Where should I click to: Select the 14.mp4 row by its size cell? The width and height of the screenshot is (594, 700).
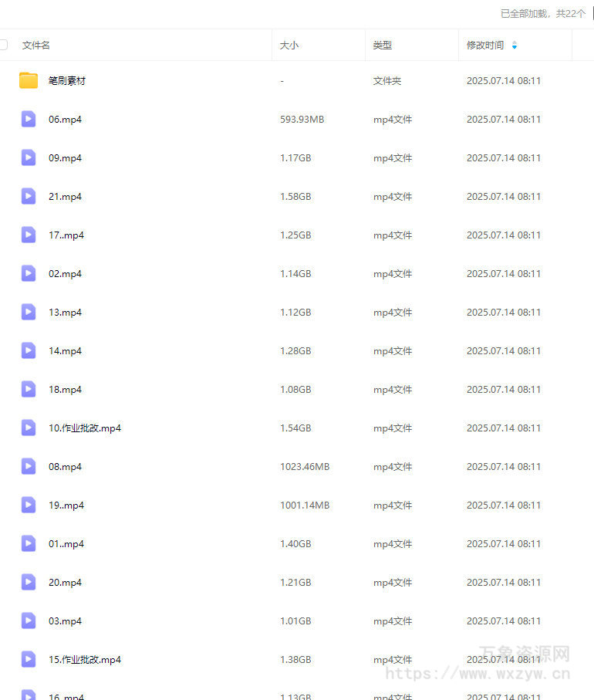(x=295, y=351)
